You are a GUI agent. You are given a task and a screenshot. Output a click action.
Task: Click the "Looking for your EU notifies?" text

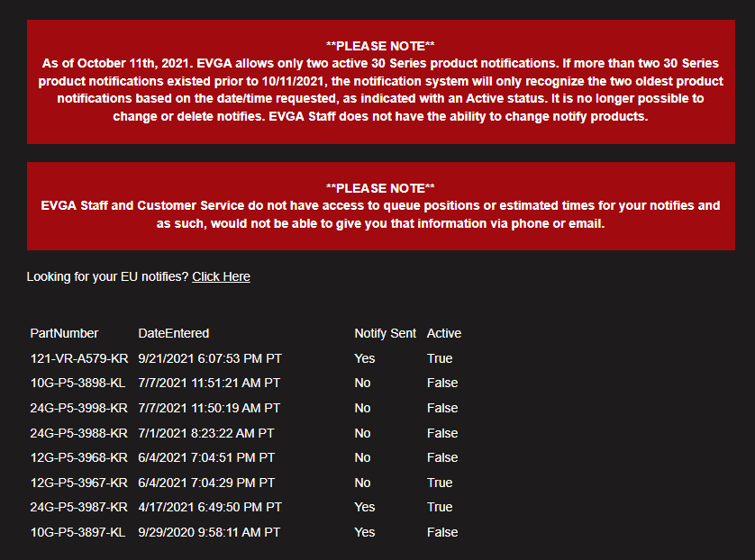click(x=107, y=276)
